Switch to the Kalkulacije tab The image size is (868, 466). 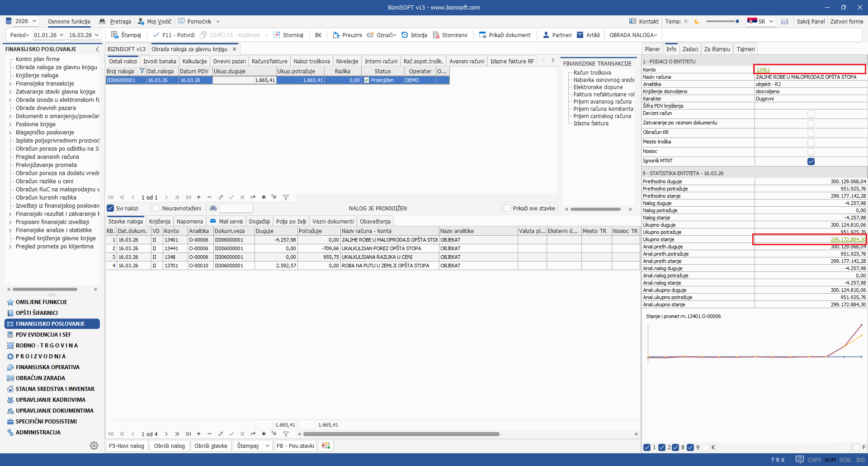194,61
